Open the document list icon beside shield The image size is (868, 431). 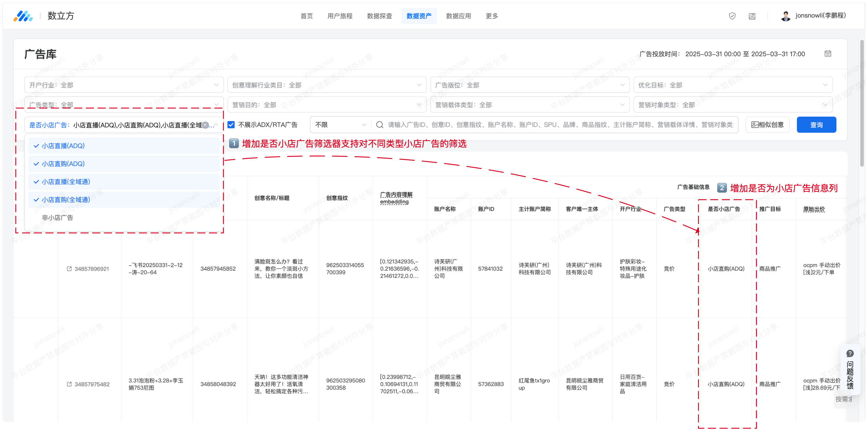(752, 16)
